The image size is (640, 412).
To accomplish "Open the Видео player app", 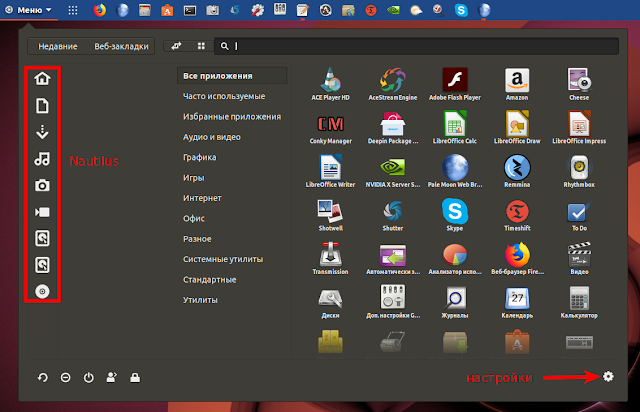I will pyautogui.click(x=579, y=258).
